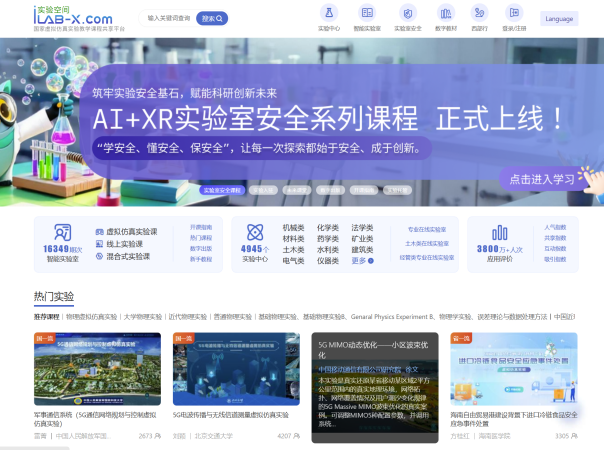Click the atom icon above 4945 实验中心
Viewport: 604px width, 450px height.
tap(255, 233)
